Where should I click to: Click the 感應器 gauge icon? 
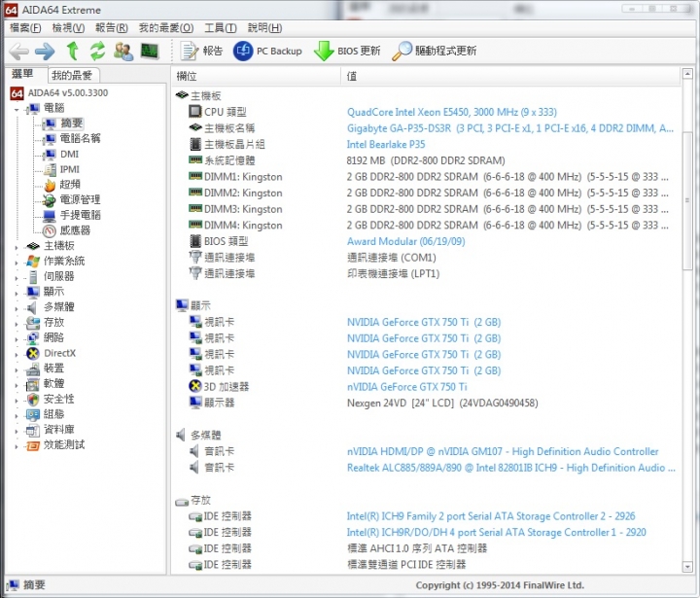click(50, 230)
